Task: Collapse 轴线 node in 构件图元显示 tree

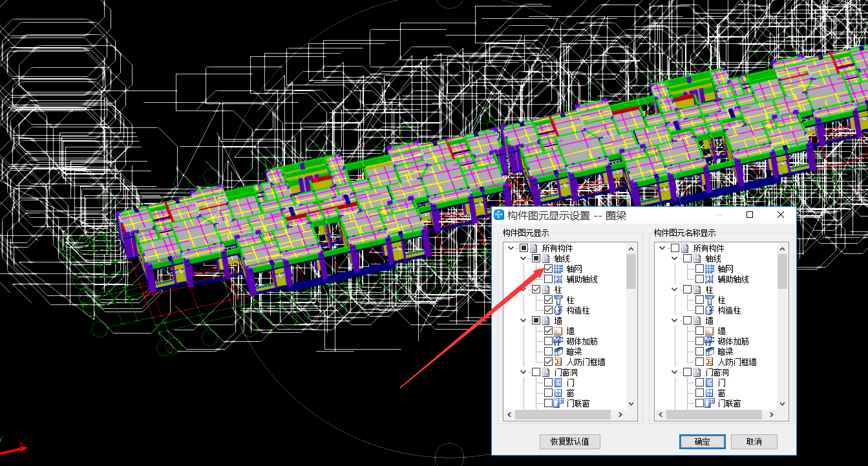Action: click(x=523, y=259)
